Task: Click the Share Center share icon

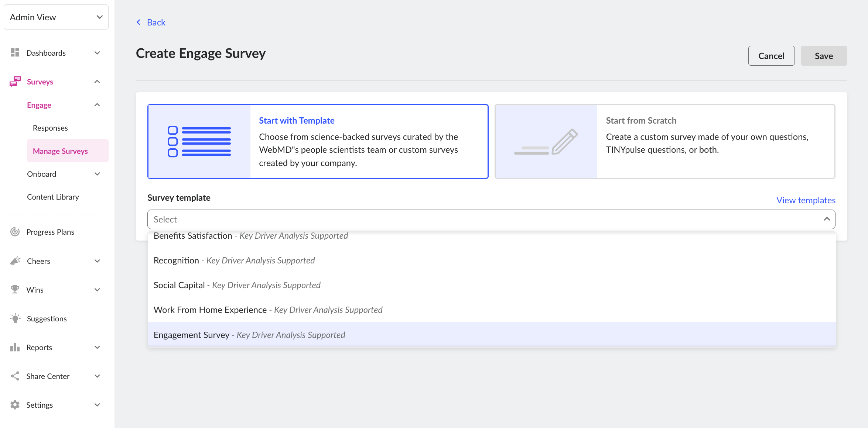Action: pyautogui.click(x=15, y=376)
